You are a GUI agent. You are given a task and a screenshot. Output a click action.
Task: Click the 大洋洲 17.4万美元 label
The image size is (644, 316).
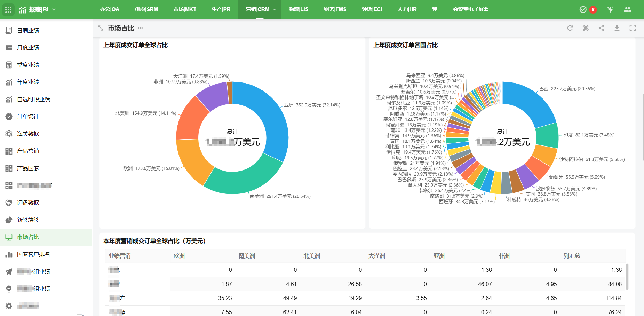pyautogui.click(x=201, y=76)
